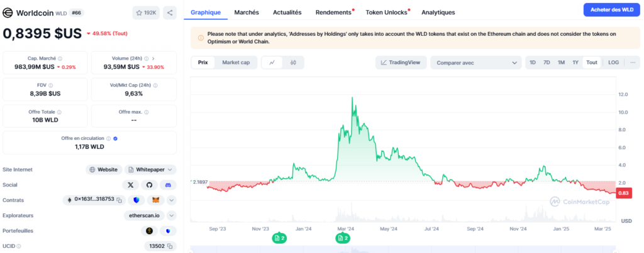The height and width of the screenshot is (253, 644).
Task: Click the Mar '24 event marker
Action: click(343, 238)
